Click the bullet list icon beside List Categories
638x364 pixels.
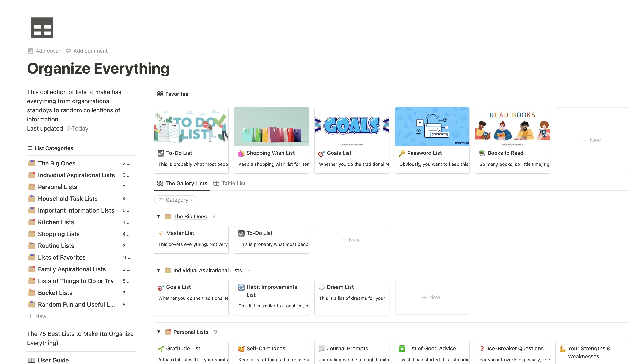(29, 148)
